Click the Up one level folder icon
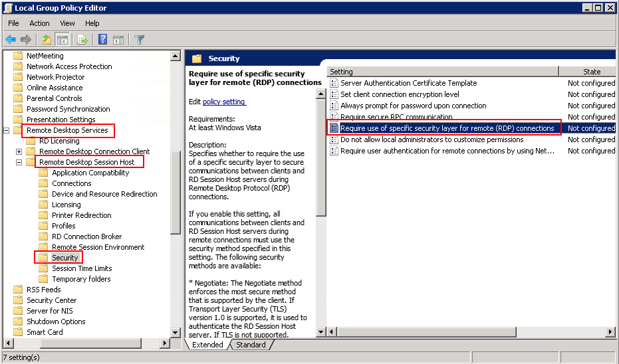 coord(47,39)
